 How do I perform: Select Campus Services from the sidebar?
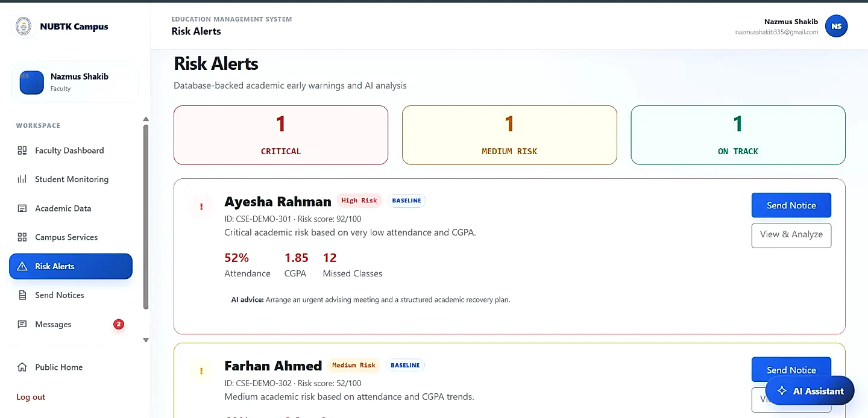[x=71, y=237]
